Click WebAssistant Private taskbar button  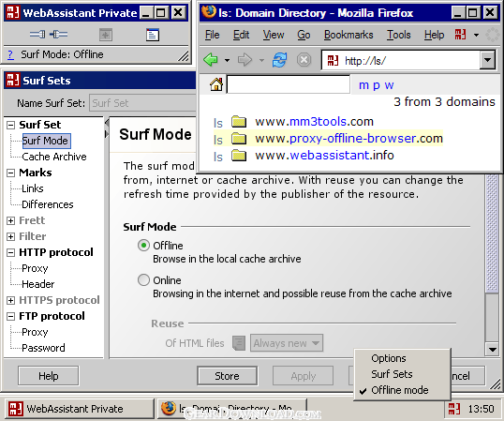pyautogui.click(x=79, y=409)
